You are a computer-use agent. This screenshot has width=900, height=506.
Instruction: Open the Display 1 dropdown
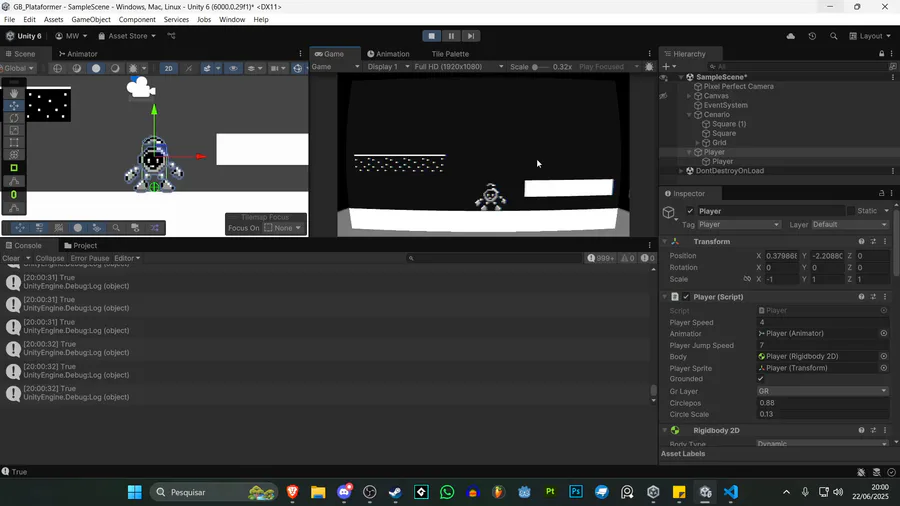click(389, 67)
